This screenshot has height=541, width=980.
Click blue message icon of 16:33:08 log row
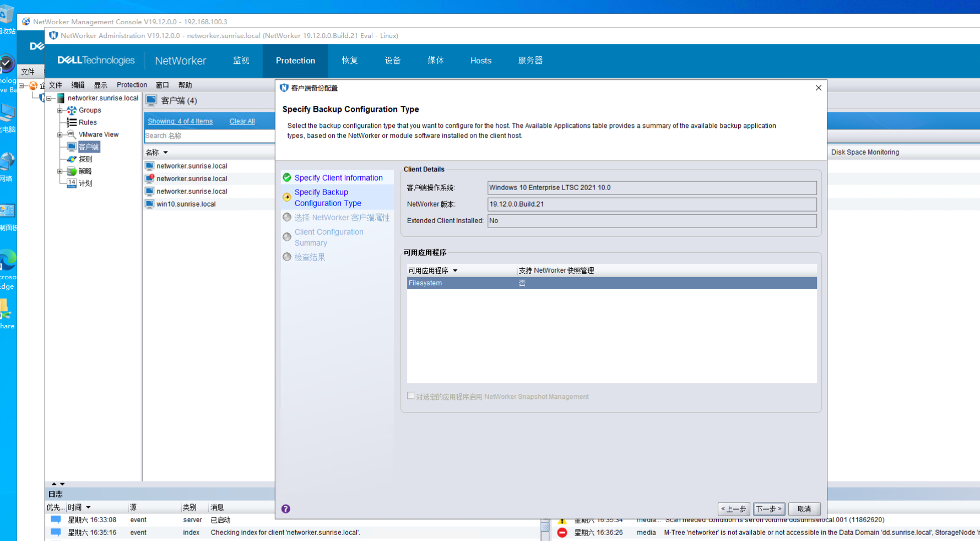[x=56, y=520]
